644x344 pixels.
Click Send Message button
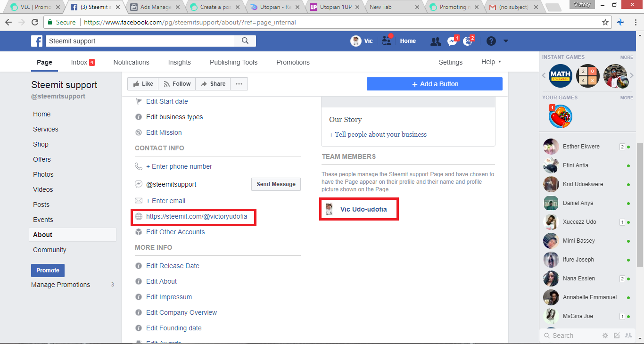(276, 184)
